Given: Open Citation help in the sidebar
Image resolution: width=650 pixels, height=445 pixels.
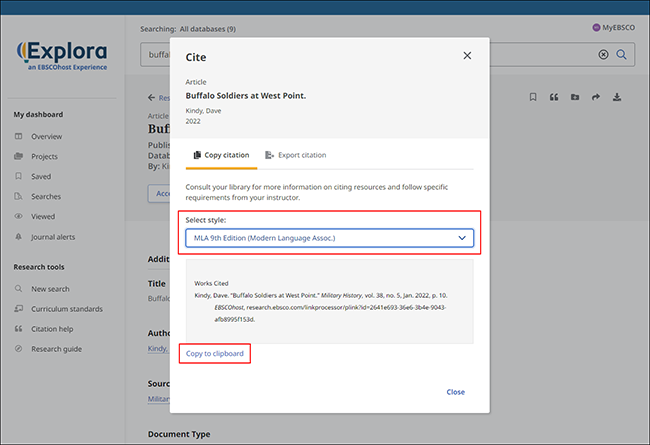Looking at the screenshot, I should (52, 329).
